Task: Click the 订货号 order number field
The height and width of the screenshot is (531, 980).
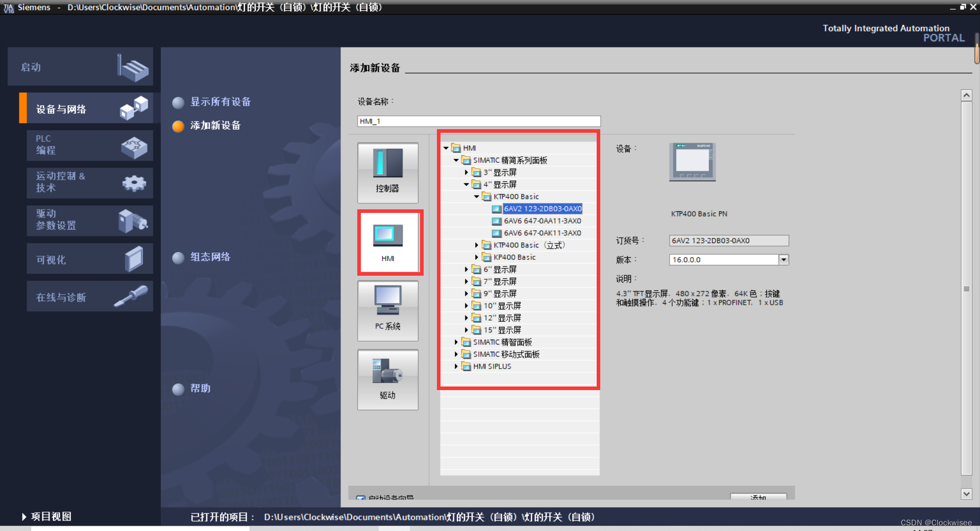Action: coord(729,240)
